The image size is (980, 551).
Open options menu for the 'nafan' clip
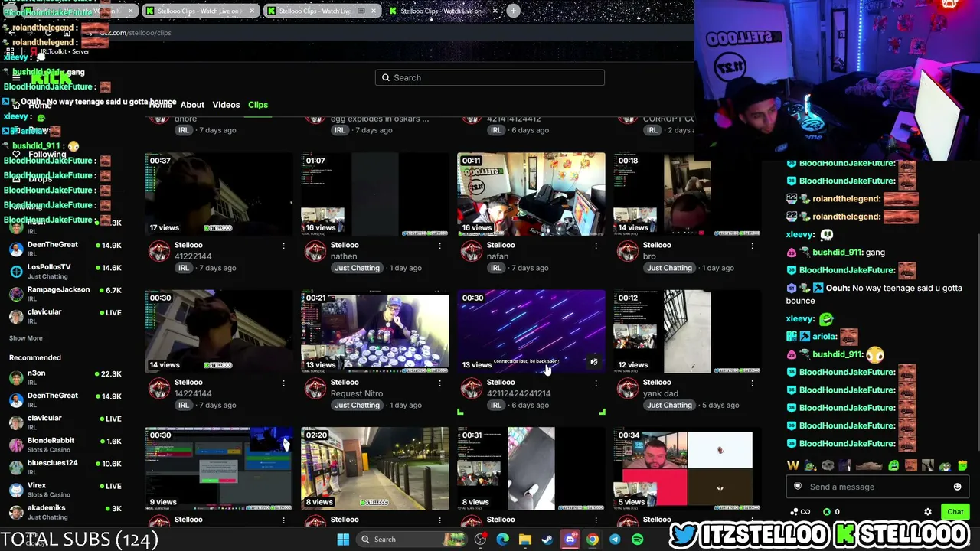coord(596,246)
